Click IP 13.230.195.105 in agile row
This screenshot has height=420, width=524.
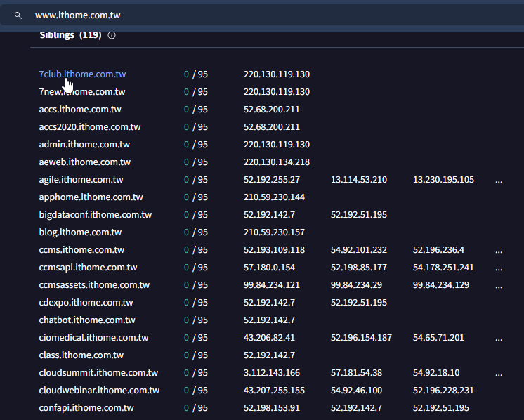[443, 179]
